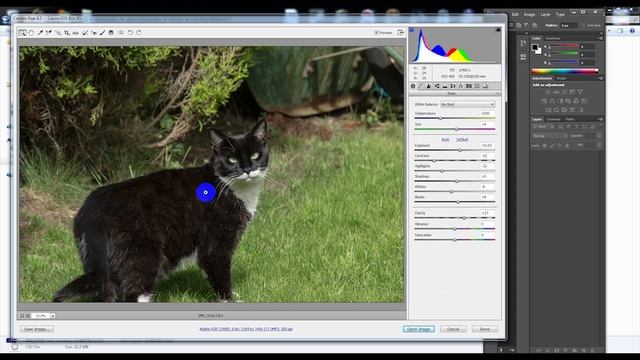Open the Layer menu in Photoshop
640x360 pixels.
[545, 14]
